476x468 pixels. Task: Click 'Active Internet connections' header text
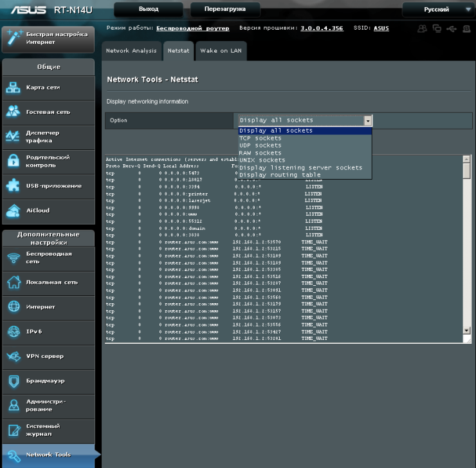pos(171,159)
